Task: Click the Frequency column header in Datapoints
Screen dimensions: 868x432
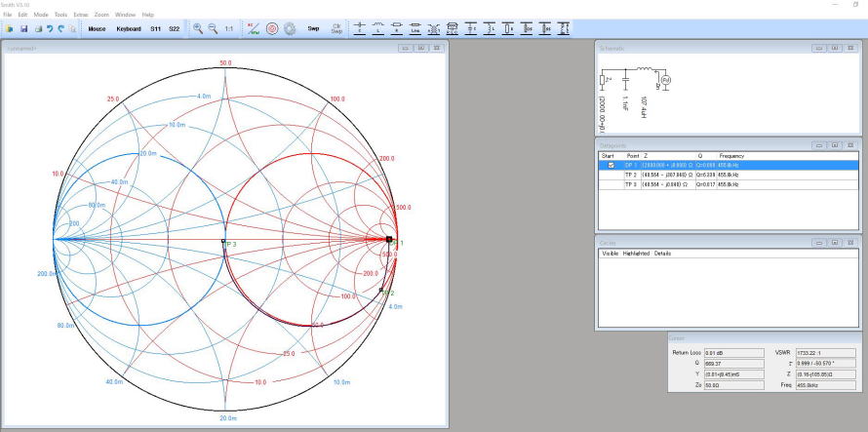Action: [731, 156]
